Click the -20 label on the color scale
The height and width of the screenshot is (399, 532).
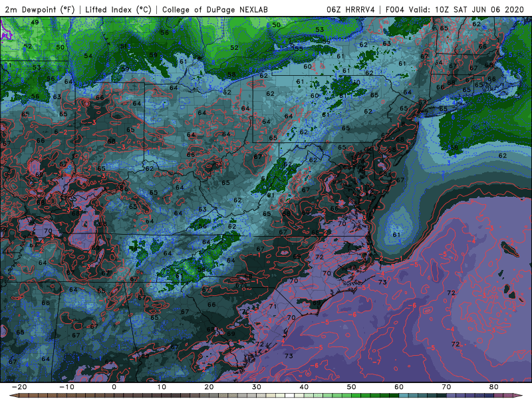[x=19, y=387]
